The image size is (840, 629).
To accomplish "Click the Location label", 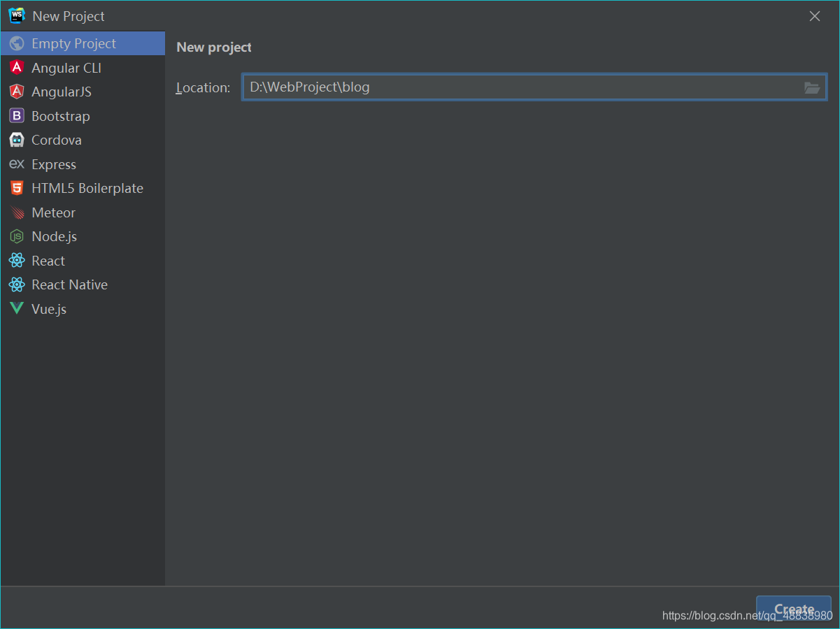I will point(203,87).
